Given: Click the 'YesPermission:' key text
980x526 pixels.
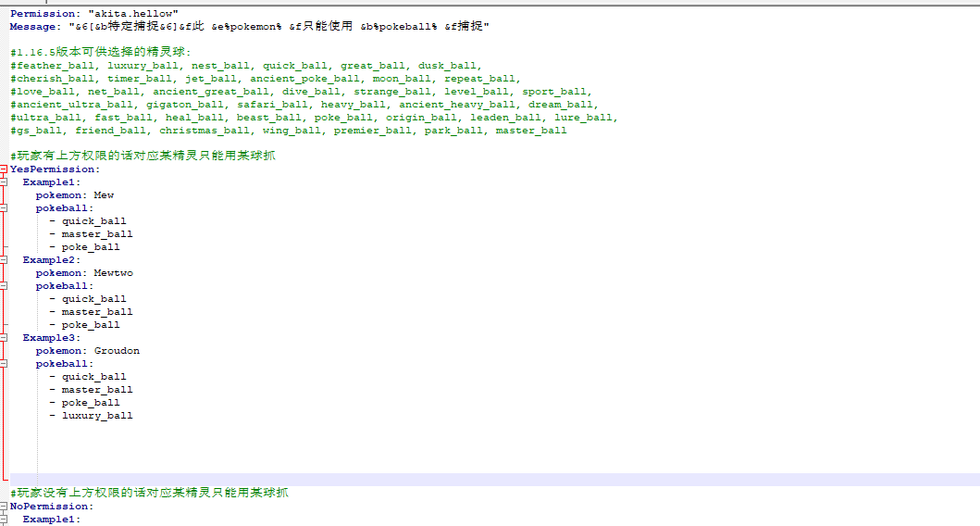Looking at the screenshot, I should point(55,169).
